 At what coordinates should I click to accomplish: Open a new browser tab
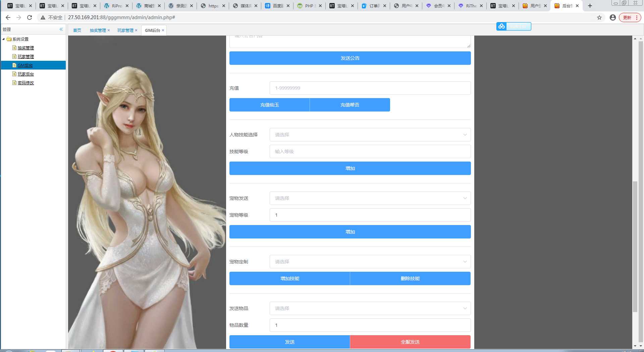click(x=590, y=6)
